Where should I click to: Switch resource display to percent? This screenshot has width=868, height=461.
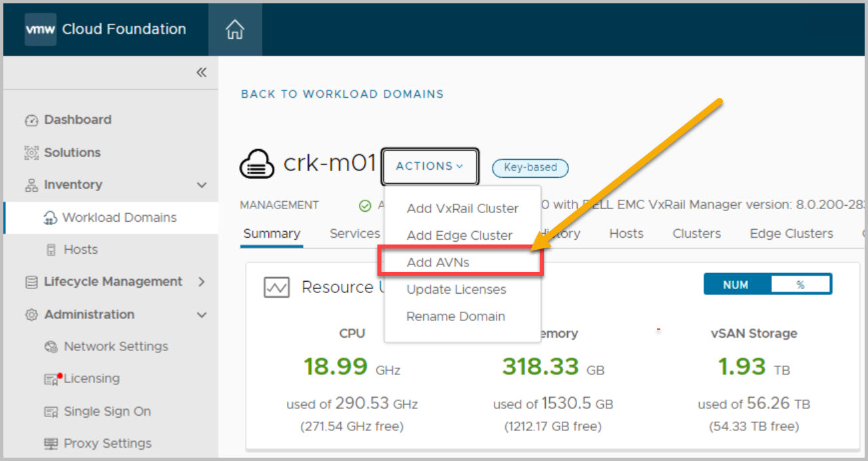click(x=800, y=285)
